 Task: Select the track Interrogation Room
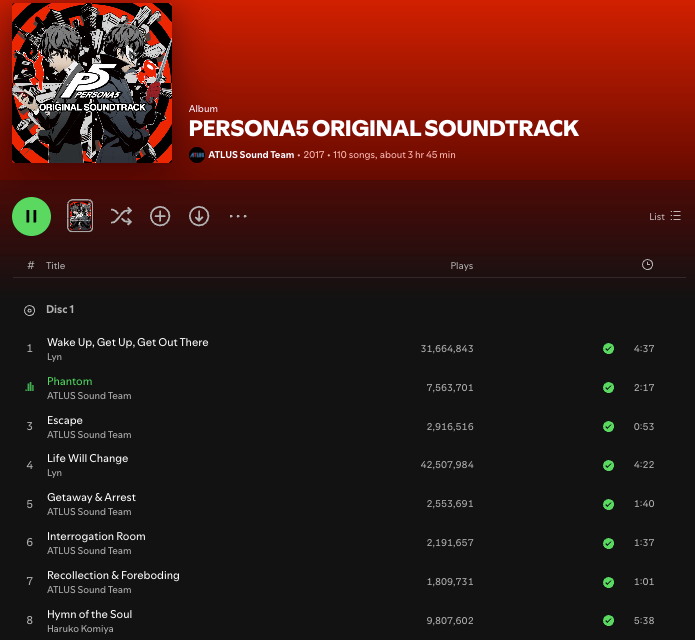(x=96, y=536)
